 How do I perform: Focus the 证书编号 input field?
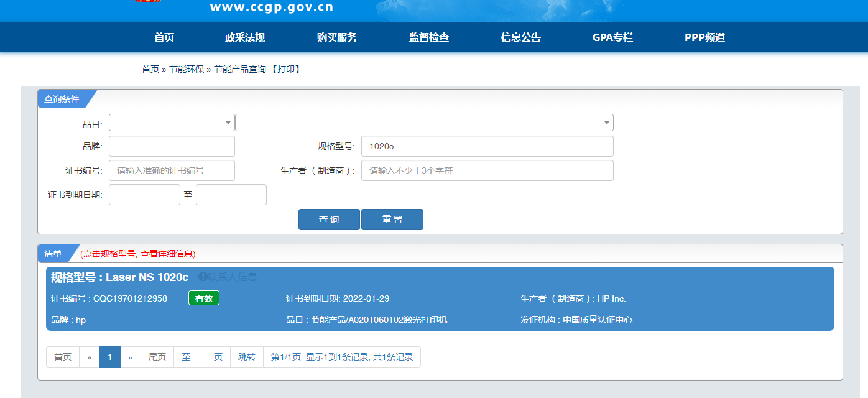[172, 170]
